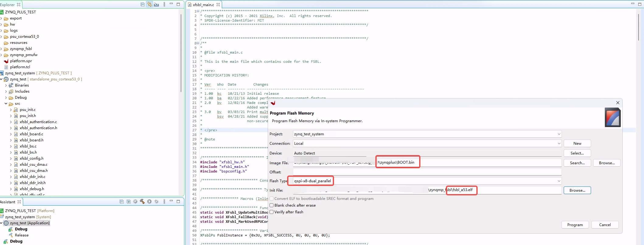The width and height of the screenshot is (644, 245).
Task: Click the Run play icon in Assistant
Action: [149, 201]
